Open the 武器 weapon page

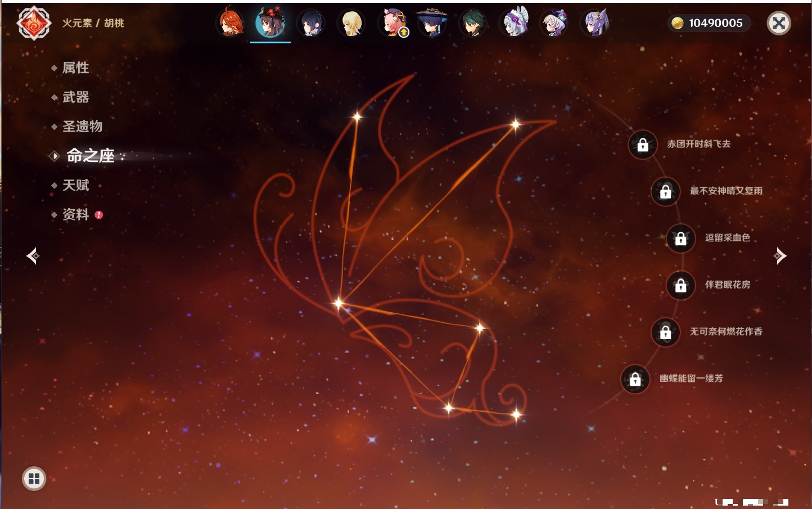tap(75, 97)
